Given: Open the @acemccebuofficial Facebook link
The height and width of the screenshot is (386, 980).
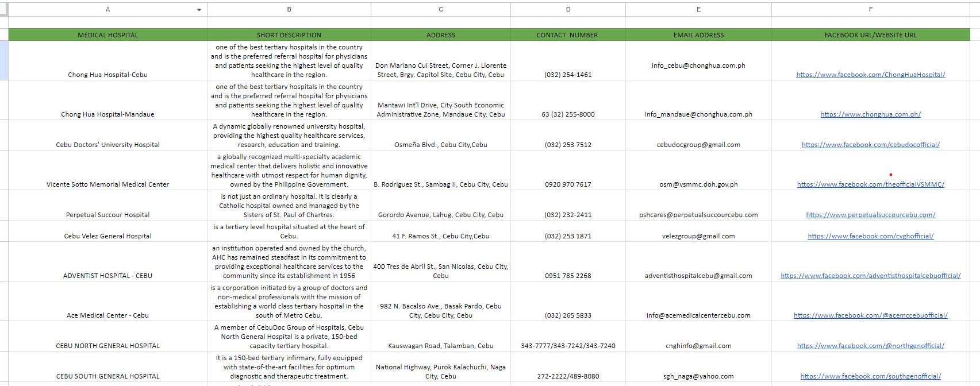Looking at the screenshot, I should pos(871,315).
